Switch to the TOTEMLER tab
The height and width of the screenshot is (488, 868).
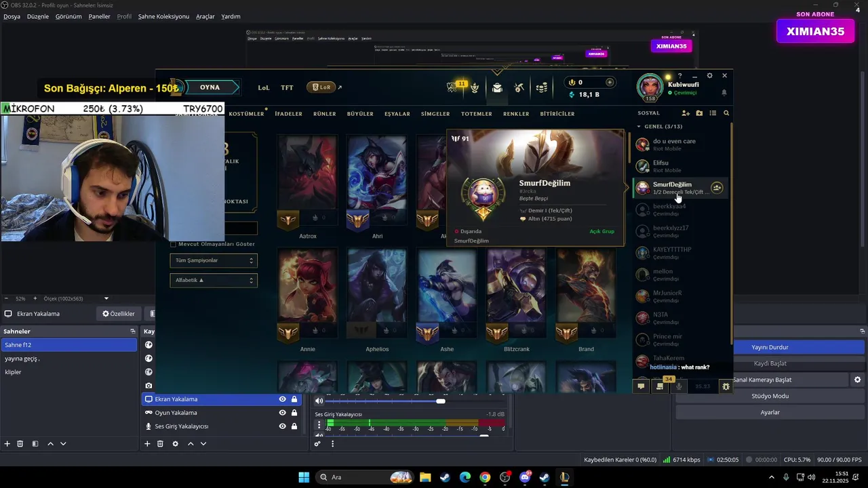477,114
